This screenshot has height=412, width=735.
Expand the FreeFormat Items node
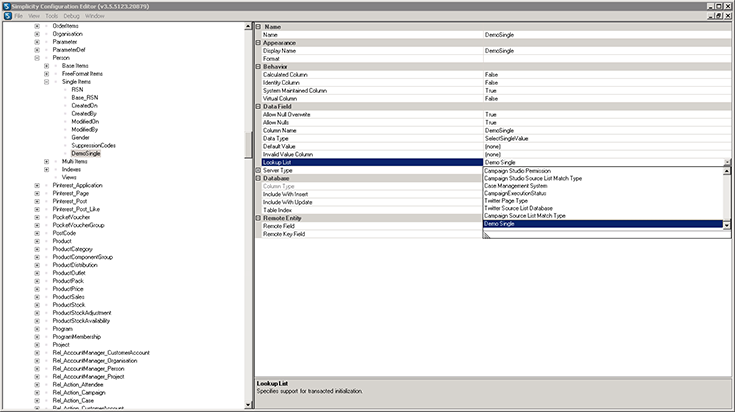[46, 74]
